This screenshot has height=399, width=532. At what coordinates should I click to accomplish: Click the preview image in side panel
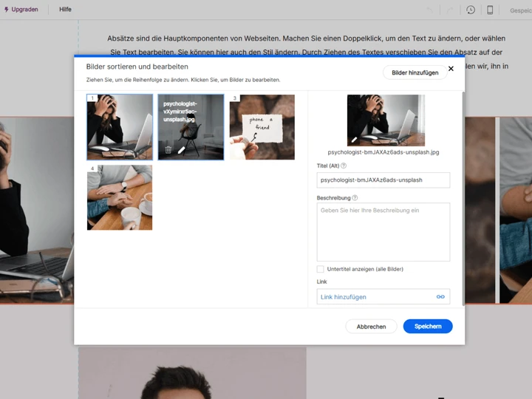pyautogui.click(x=386, y=120)
